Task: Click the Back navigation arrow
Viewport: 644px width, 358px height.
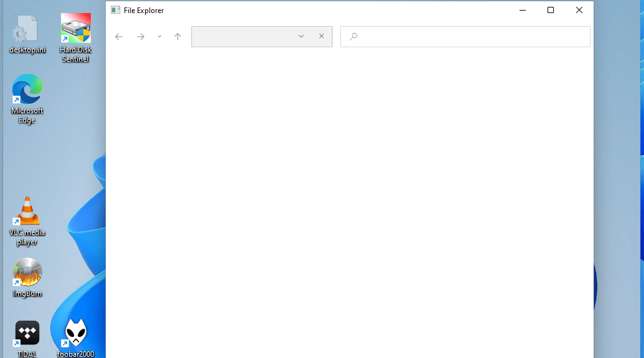Action: (x=119, y=37)
